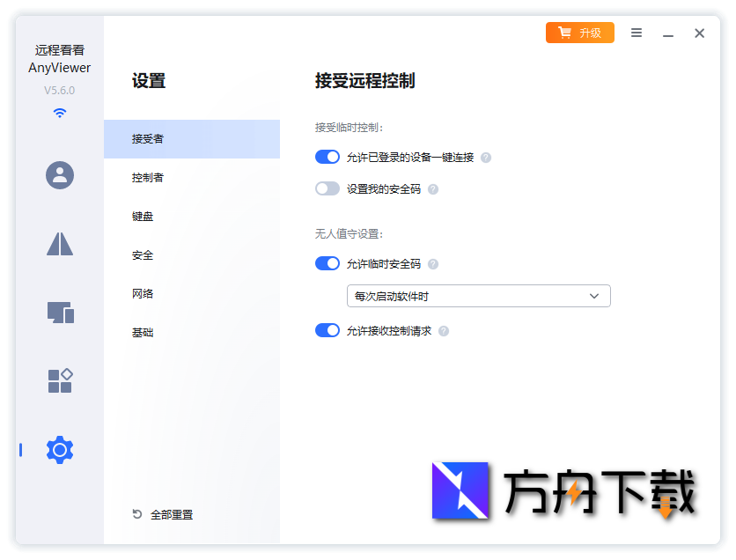Enable the 设置我的安全码 toggle
This screenshot has width=736, height=560.
pyautogui.click(x=328, y=188)
